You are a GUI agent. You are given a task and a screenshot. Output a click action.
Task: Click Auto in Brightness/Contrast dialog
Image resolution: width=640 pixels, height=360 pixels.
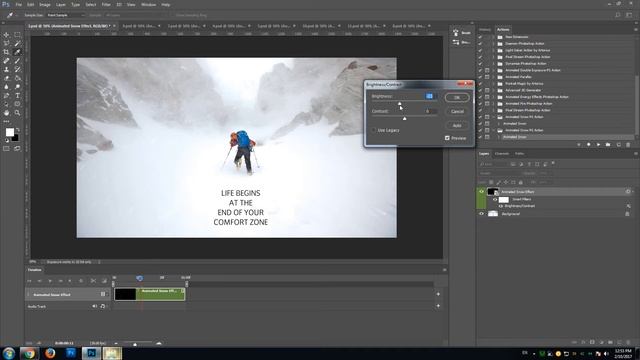pyautogui.click(x=457, y=125)
